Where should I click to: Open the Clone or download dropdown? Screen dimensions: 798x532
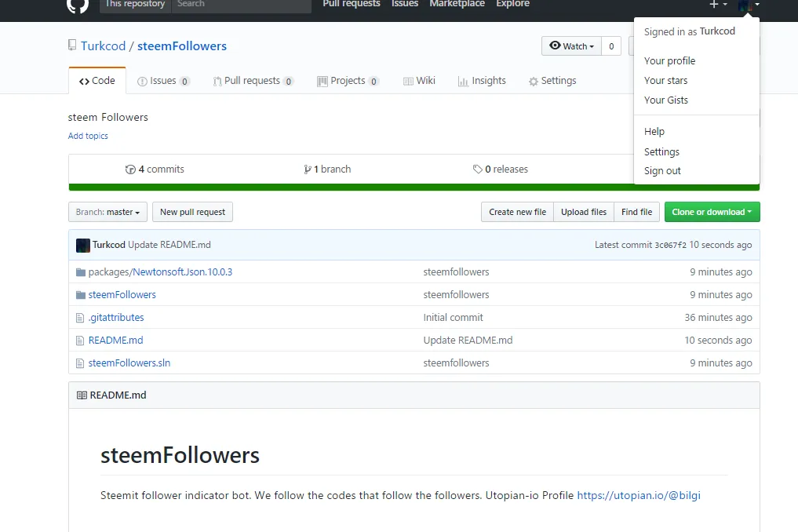coord(712,213)
